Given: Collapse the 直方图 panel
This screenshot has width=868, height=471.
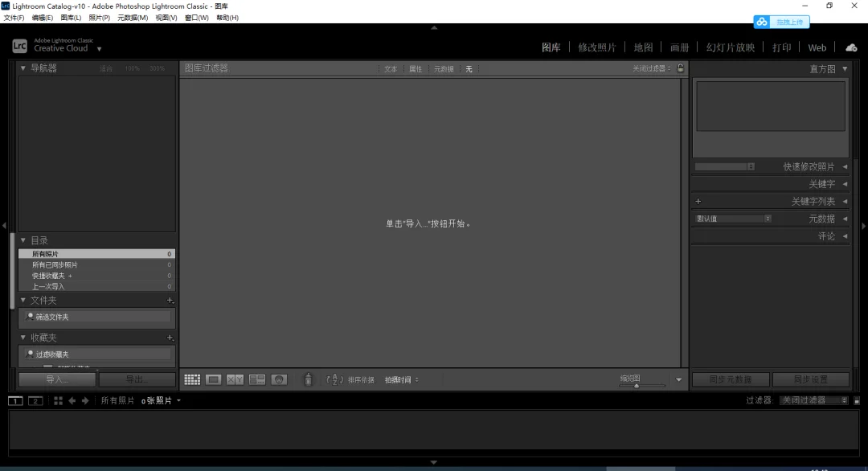Looking at the screenshot, I should 845,69.
